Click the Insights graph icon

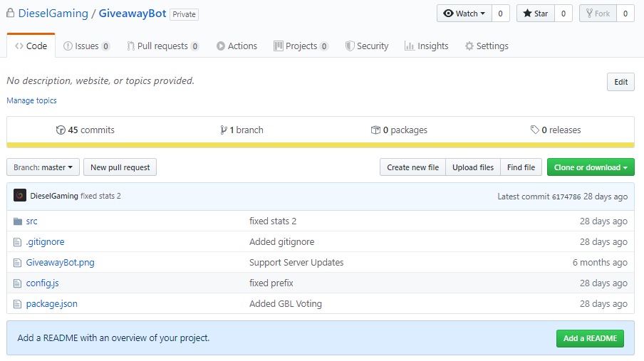click(x=409, y=46)
